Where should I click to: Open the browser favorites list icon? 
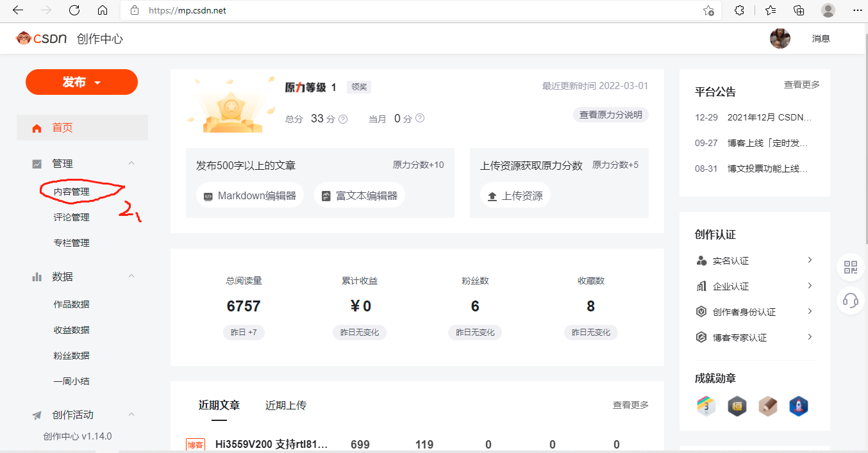pyautogui.click(x=771, y=10)
